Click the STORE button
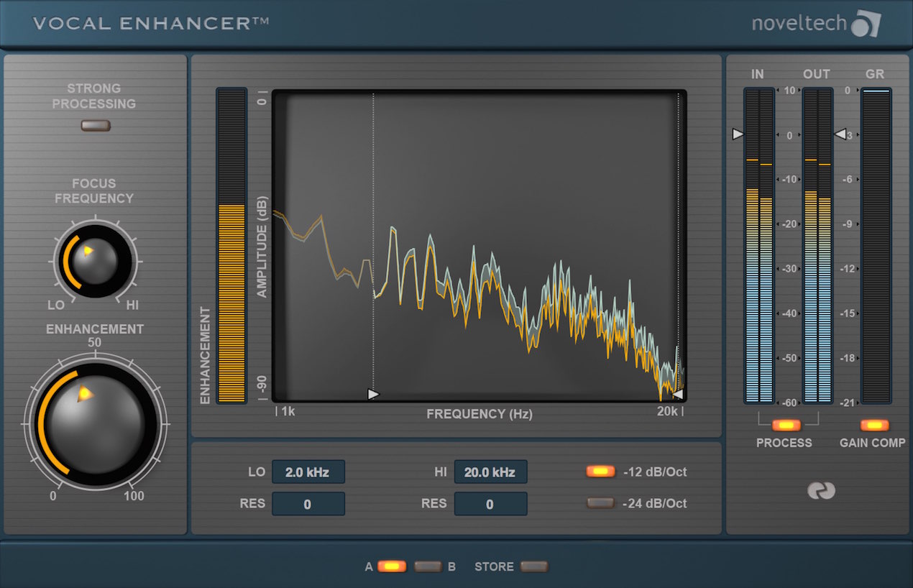This screenshot has height=588, width=913. coord(533,566)
